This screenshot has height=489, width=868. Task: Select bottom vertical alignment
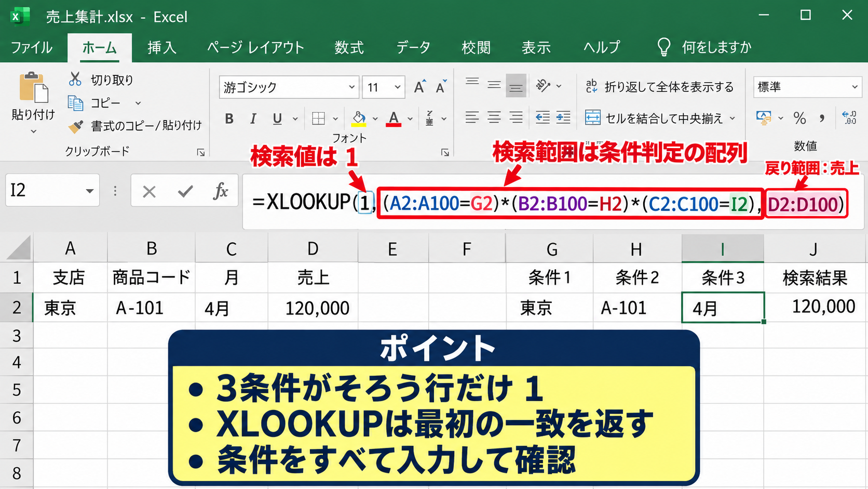coord(516,86)
